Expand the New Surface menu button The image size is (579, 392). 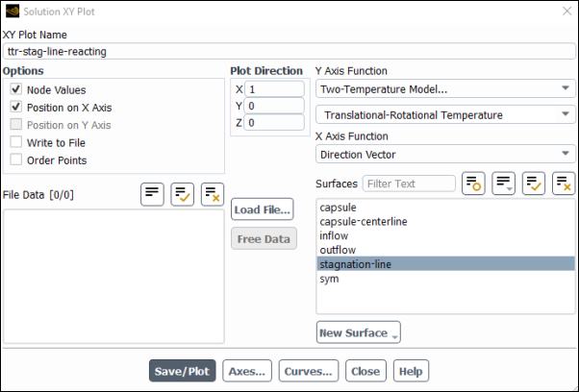click(x=358, y=333)
